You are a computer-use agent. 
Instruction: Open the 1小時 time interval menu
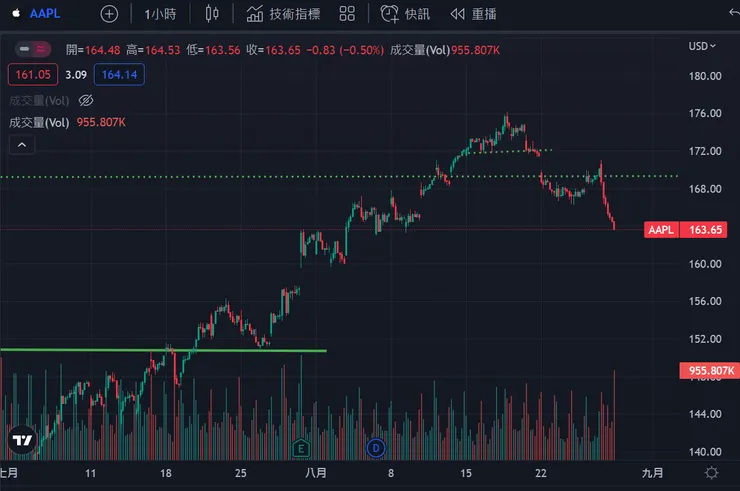click(x=160, y=14)
